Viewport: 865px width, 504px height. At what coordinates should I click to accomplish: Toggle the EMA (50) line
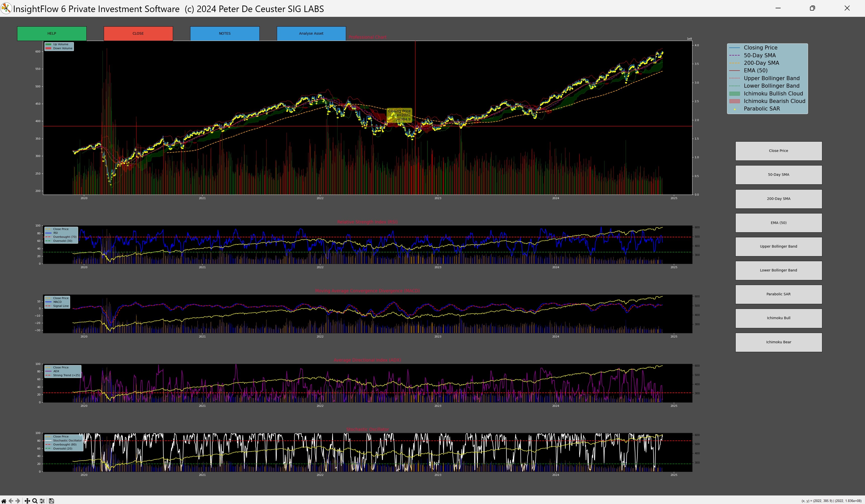tap(779, 223)
